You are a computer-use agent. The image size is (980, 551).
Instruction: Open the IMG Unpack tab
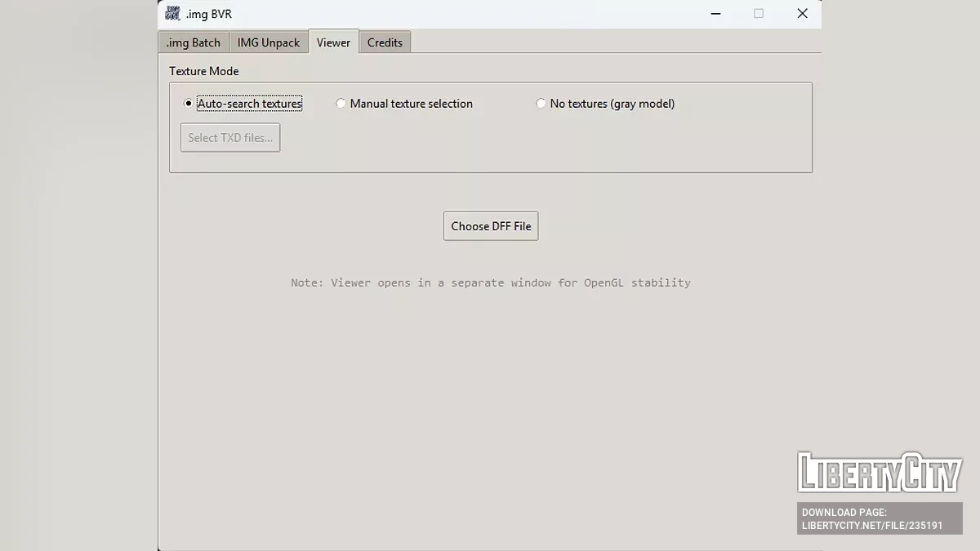pos(269,42)
